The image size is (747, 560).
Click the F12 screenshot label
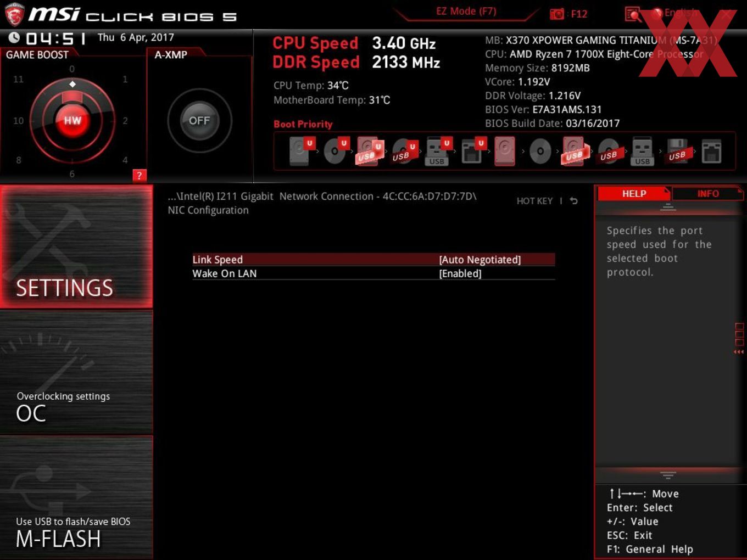[579, 14]
